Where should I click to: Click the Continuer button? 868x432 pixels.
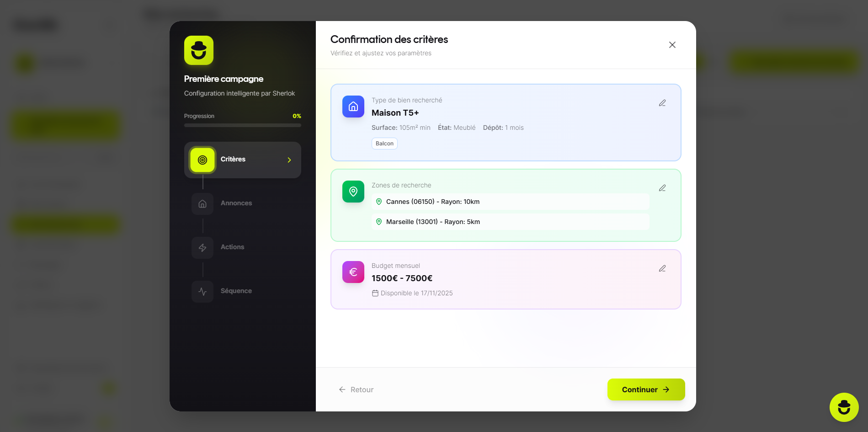click(x=646, y=389)
